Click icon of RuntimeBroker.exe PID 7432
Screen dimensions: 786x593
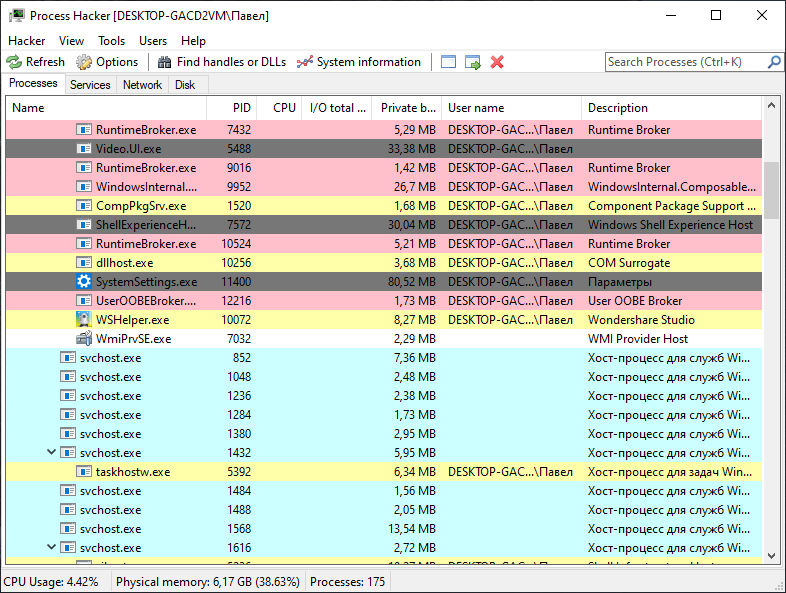pyautogui.click(x=84, y=130)
